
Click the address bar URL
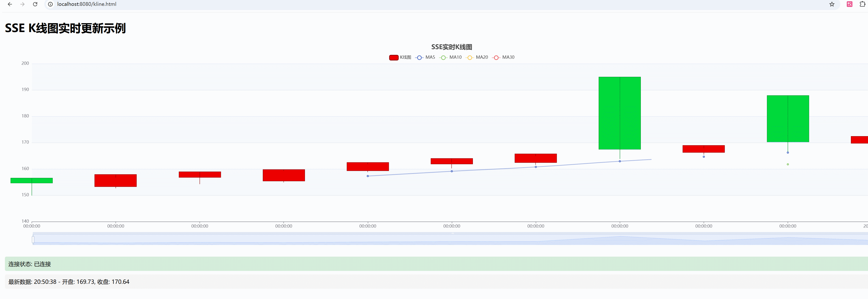point(87,4)
